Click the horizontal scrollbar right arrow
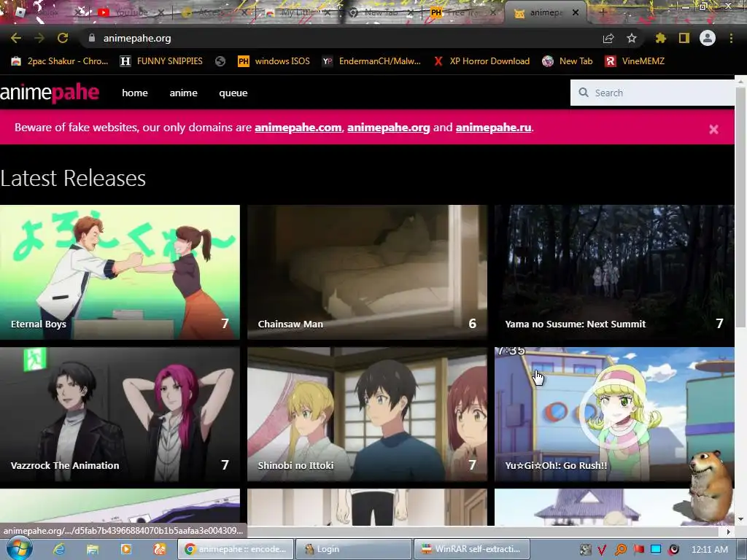Screen dimensions: 747x560 [x=729, y=531]
